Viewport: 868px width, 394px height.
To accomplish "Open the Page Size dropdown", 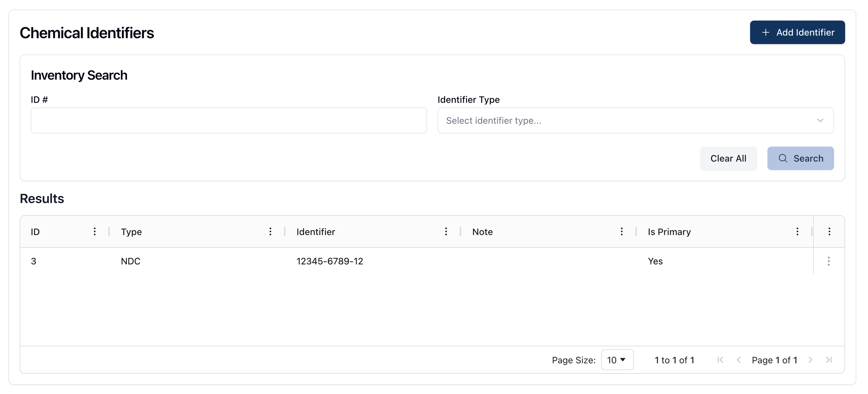I will (x=617, y=360).
